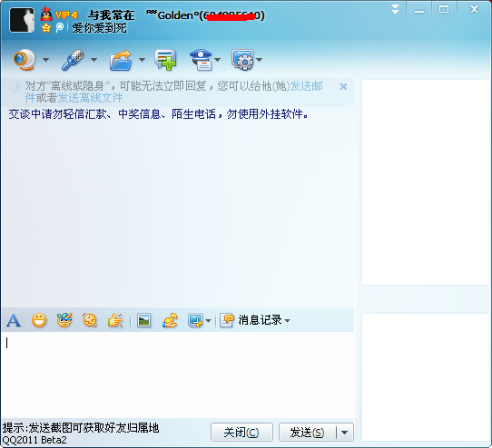The height and width of the screenshot is (448, 492).
Task: Expand the file transfer options arrow
Action: click(x=142, y=60)
